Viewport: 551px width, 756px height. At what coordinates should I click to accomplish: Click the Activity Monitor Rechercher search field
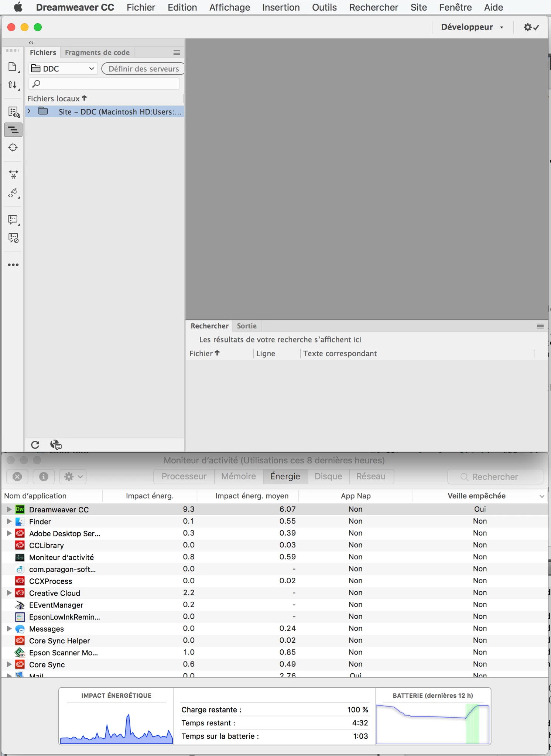click(x=495, y=477)
